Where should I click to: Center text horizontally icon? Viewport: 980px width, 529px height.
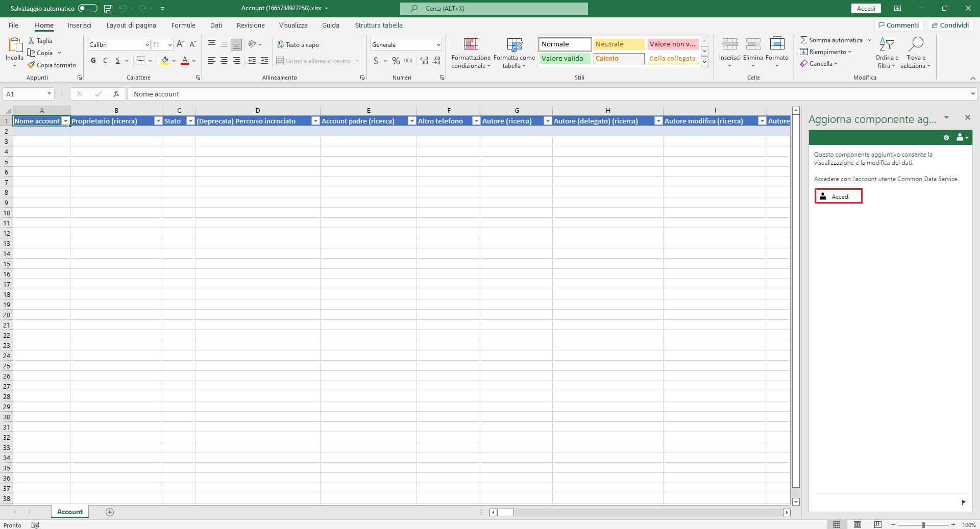(x=224, y=61)
